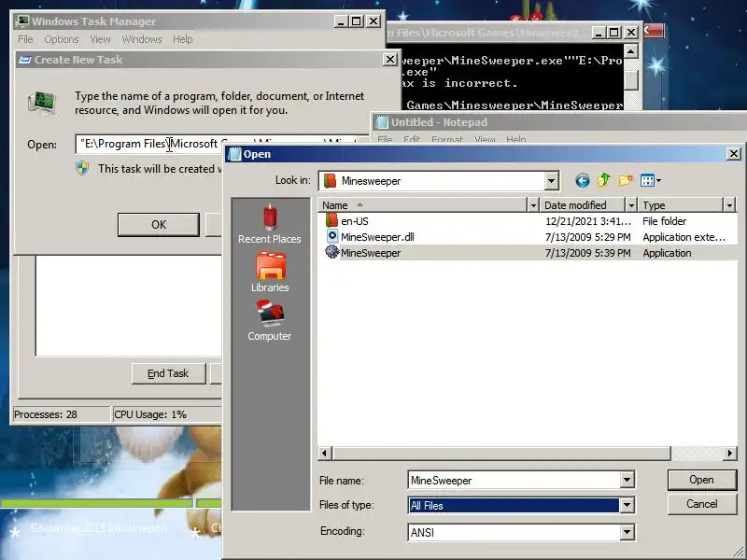747x560 pixels.
Task: Click the Task Manager title bar icon
Action: (x=22, y=21)
